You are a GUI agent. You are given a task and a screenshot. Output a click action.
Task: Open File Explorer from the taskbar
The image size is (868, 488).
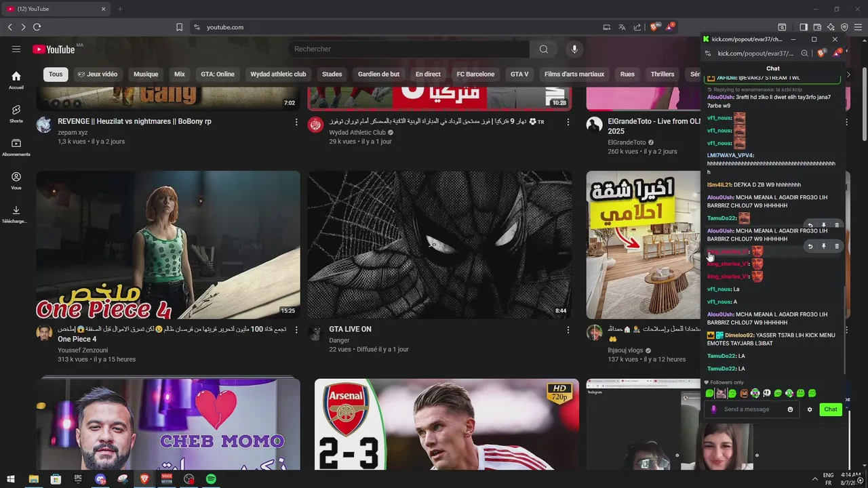33,479
